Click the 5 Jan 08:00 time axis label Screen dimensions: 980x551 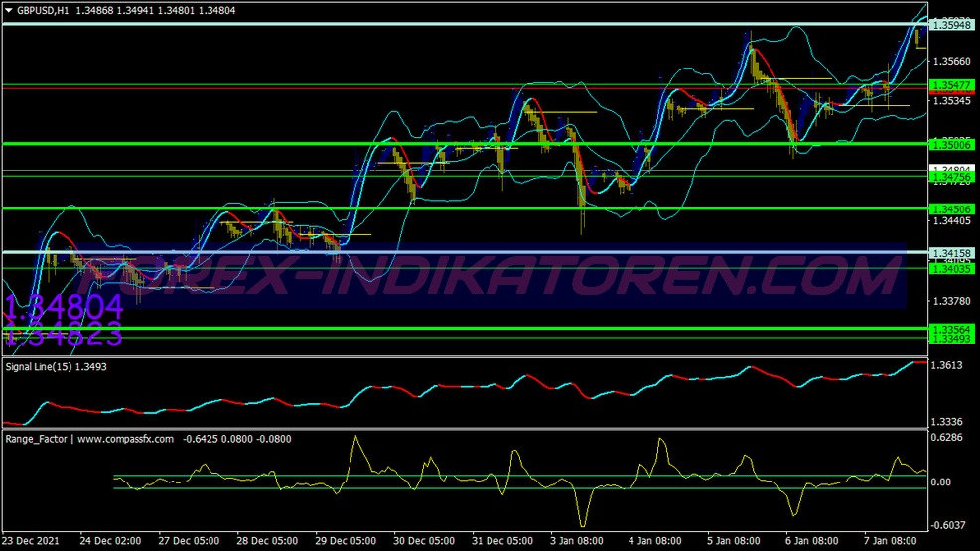733,540
